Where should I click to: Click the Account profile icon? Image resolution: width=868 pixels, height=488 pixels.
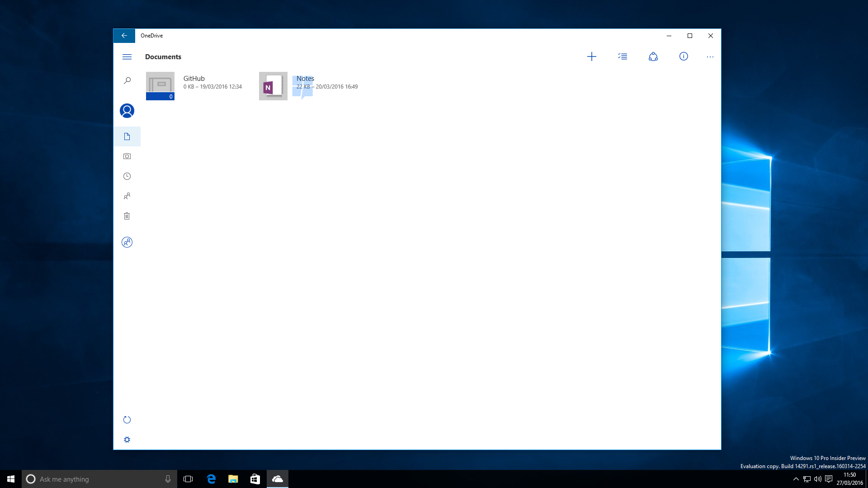(x=127, y=110)
